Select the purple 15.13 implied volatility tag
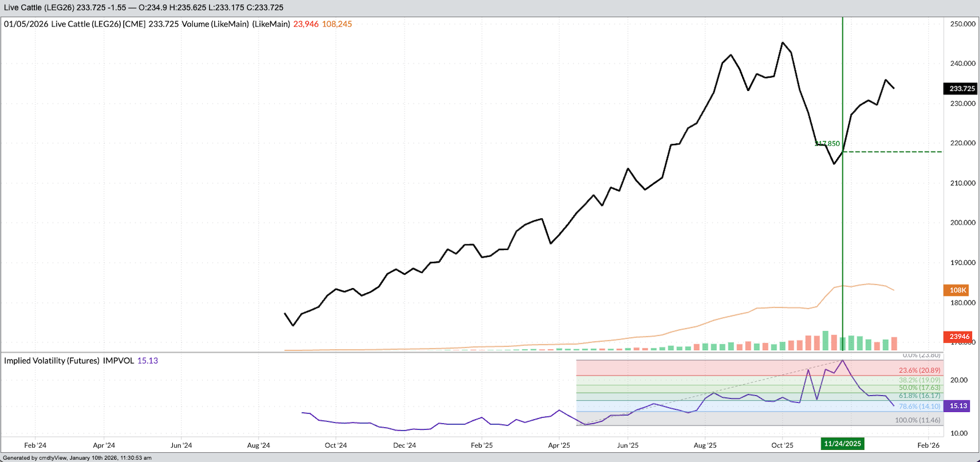This screenshot has width=980, height=462. (958, 406)
